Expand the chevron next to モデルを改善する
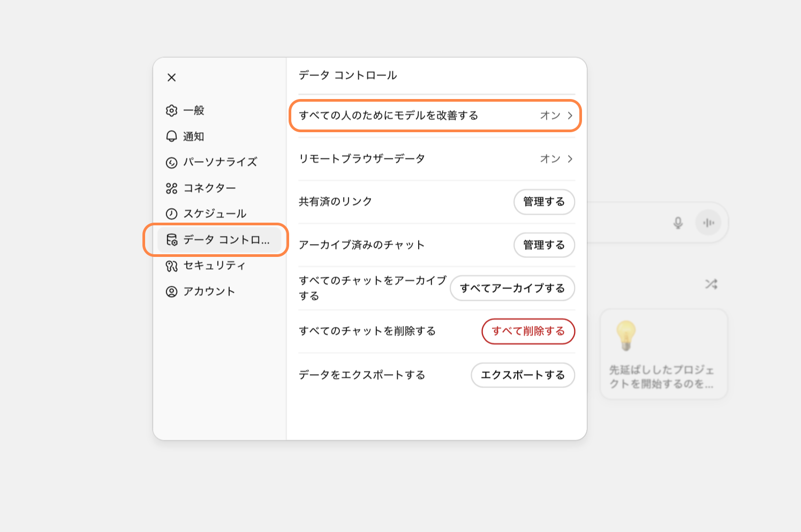 point(571,115)
